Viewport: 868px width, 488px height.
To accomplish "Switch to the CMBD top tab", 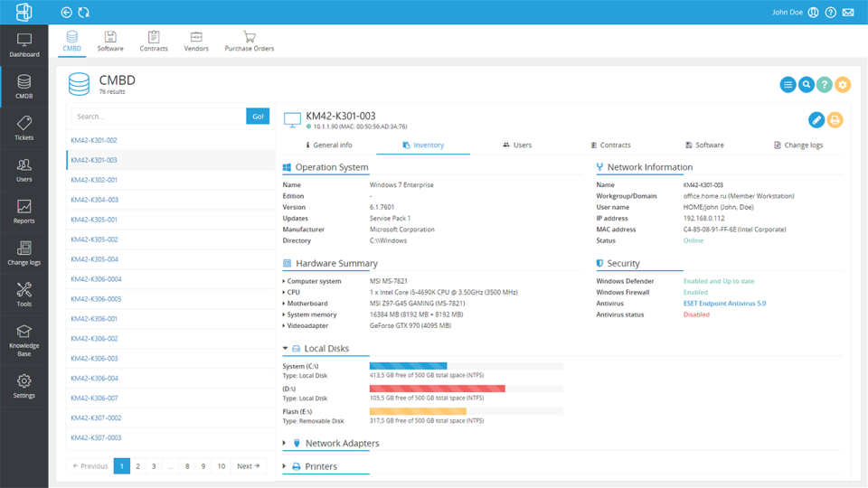I will [x=72, y=42].
